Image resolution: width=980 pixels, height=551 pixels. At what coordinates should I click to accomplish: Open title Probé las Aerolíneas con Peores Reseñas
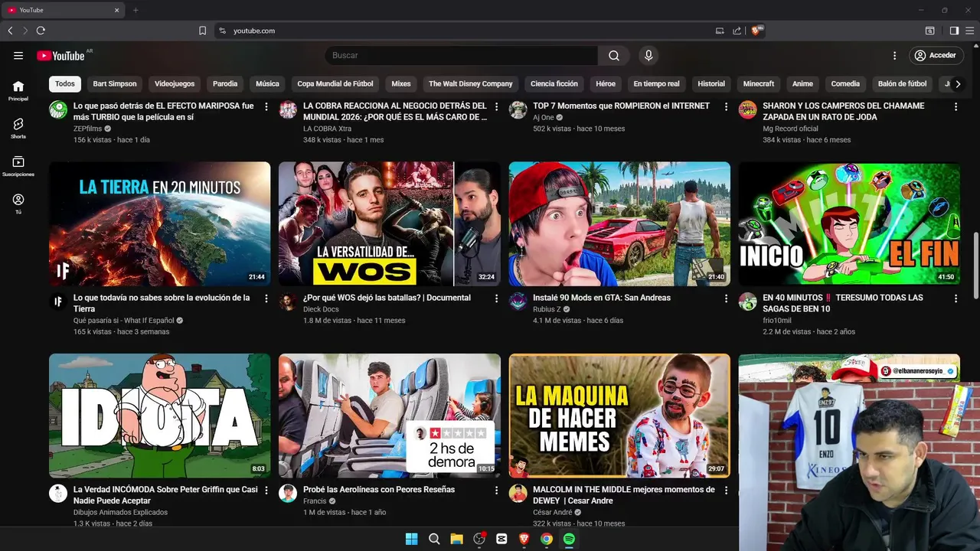379,489
